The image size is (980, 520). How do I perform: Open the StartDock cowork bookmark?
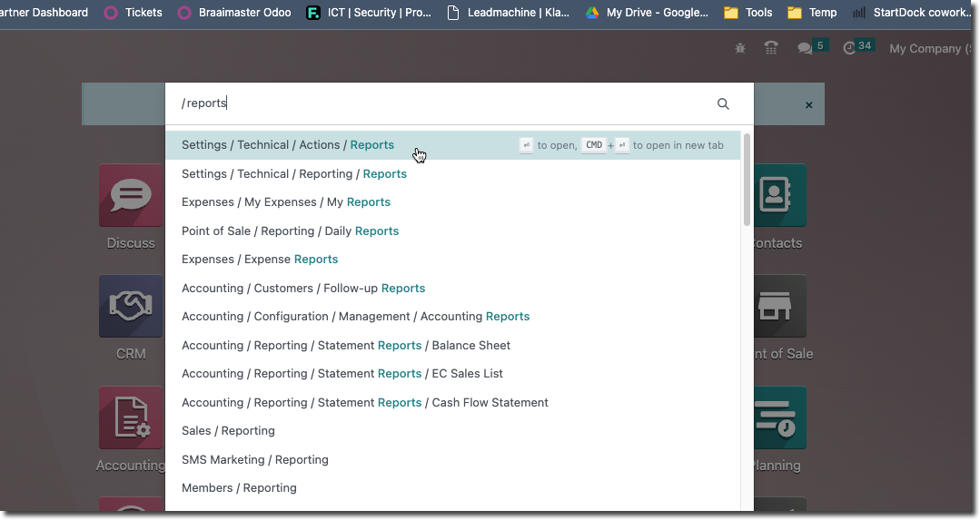point(913,13)
